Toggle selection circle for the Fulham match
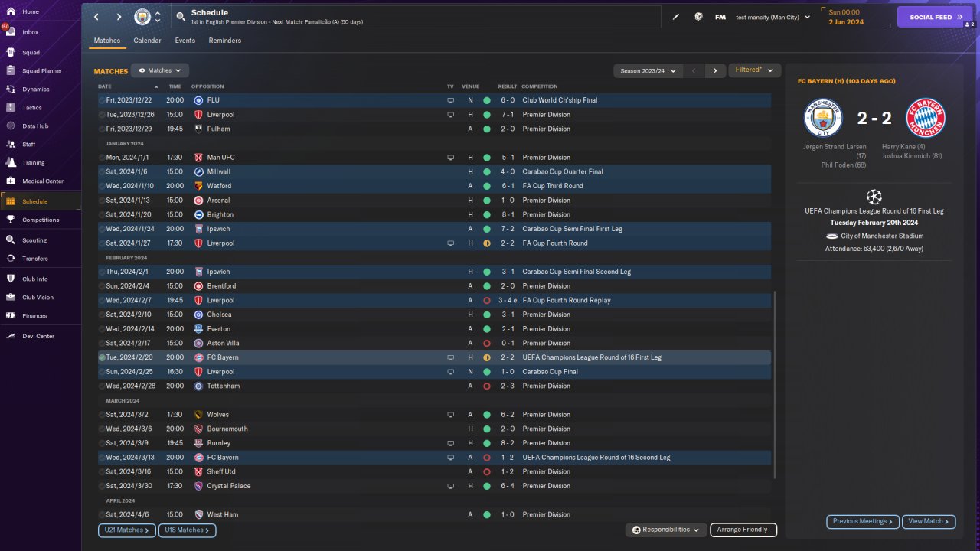 (x=102, y=129)
